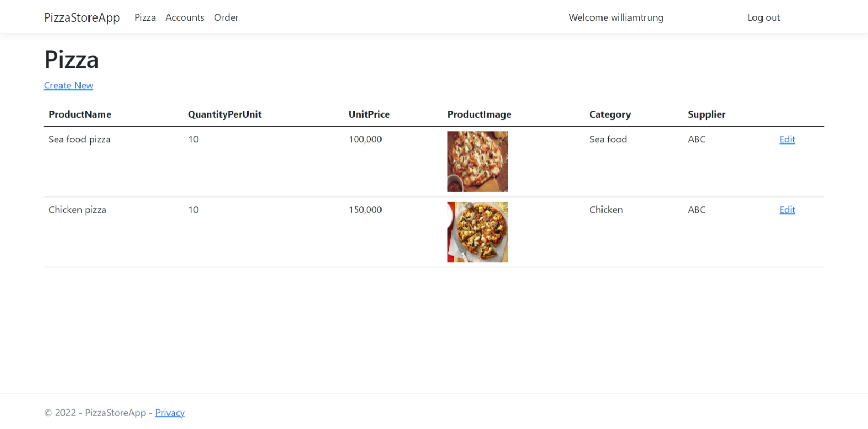Click the ProductImage column header

[x=479, y=114]
